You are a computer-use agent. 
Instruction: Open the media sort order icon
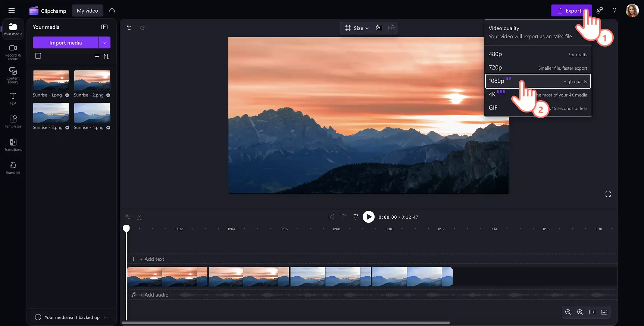click(106, 56)
